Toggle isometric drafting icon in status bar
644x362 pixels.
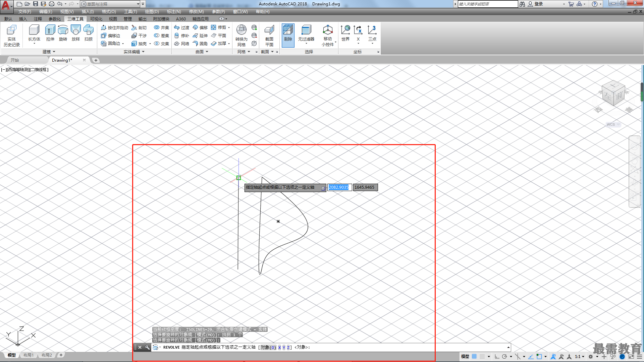tap(518, 357)
